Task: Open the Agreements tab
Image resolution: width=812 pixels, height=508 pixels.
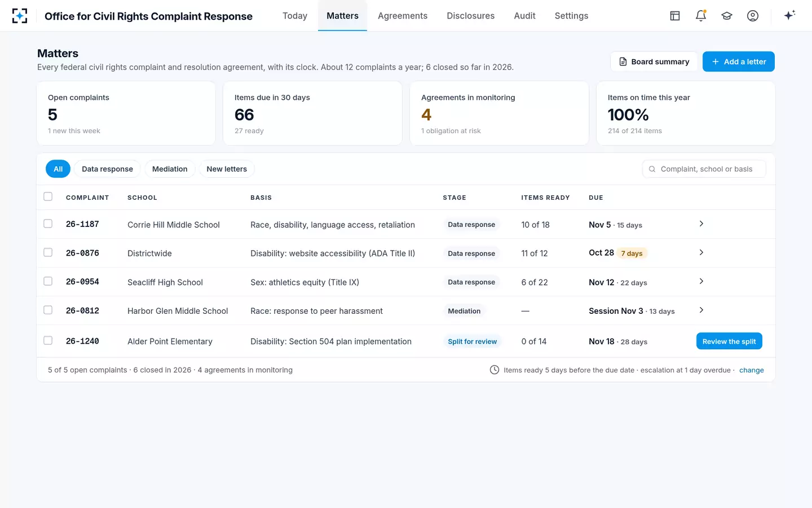Action: [x=403, y=16]
